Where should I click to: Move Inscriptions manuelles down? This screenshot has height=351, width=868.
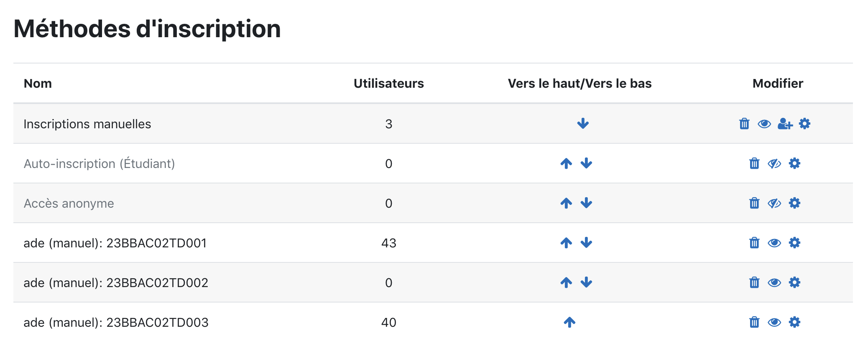click(583, 124)
